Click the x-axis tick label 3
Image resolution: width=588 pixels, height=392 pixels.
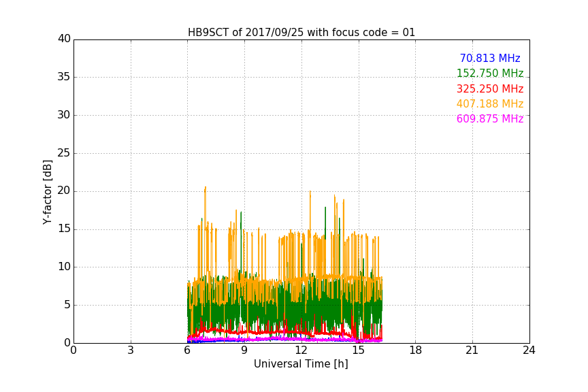pos(131,350)
